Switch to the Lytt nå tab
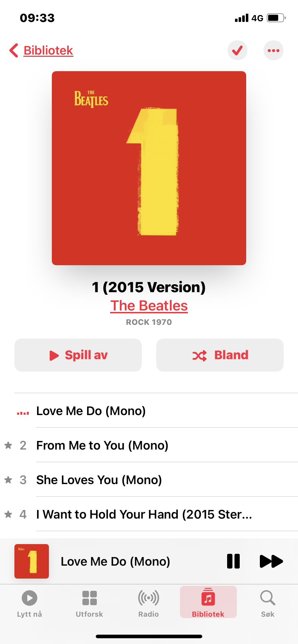The height and width of the screenshot is (644, 298). [30, 604]
